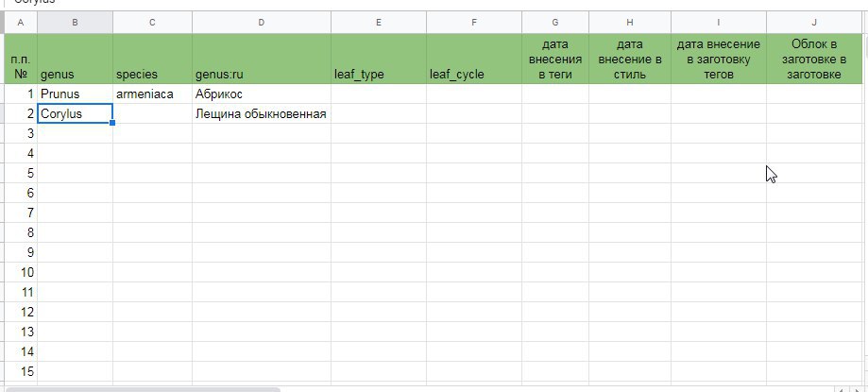Image resolution: width=868 pixels, height=392 pixels.
Task: Select the 'Corylus' cell
Action: [x=75, y=114]
